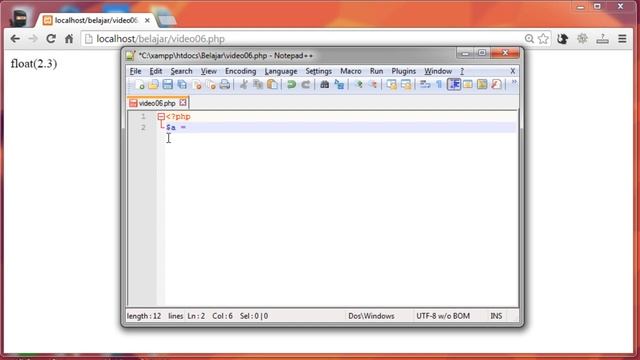Click the browser Home icon
640x360 pixels.
coord(69,39)
